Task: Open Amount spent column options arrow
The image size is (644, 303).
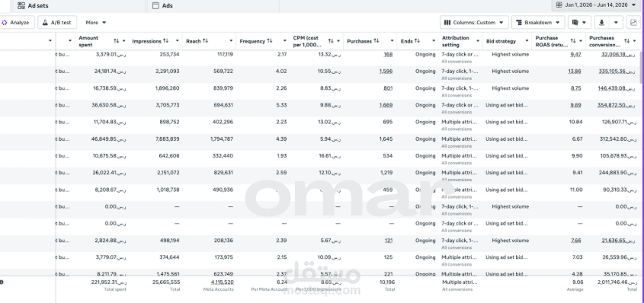Action: coord(123,41)
